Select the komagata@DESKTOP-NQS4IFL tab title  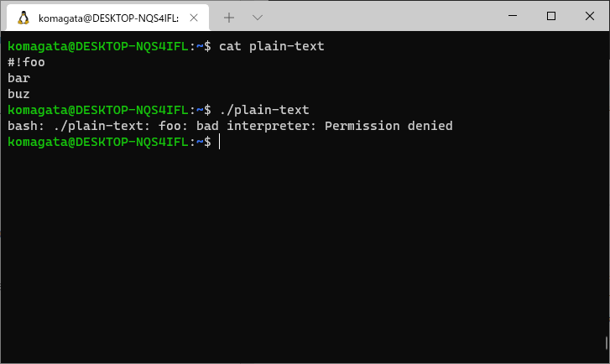click(x=108, y=18)
